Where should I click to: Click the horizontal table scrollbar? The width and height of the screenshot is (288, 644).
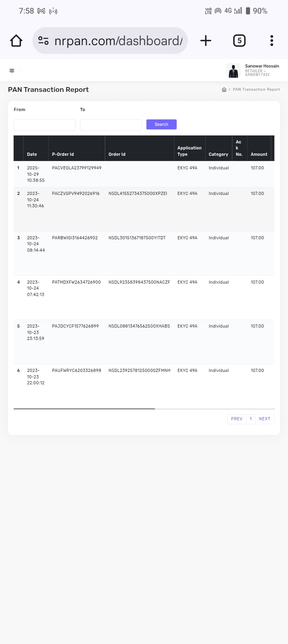(84, 409)
